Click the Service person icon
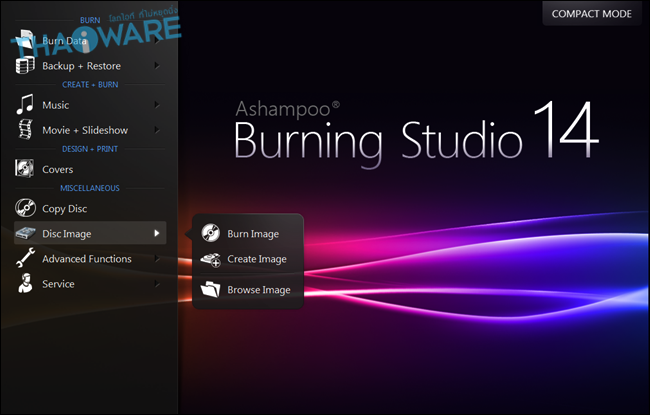This screenshot has height=415, width=650. click(25, 283)
